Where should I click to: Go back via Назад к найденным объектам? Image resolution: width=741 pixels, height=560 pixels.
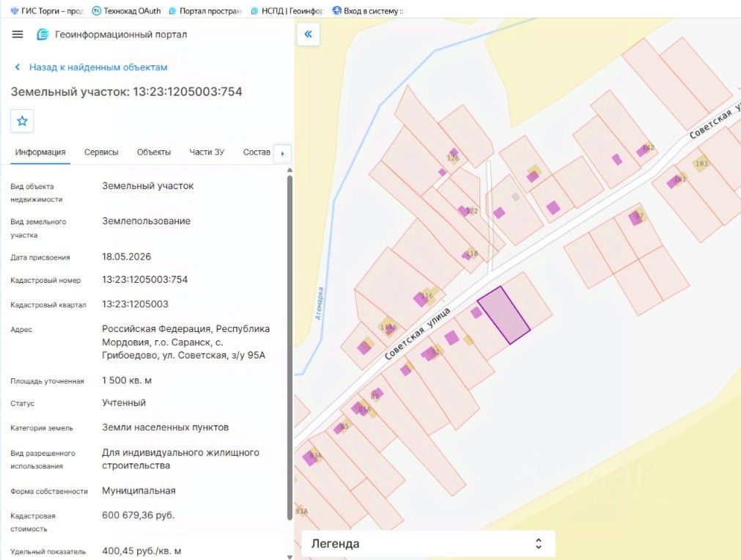coord(98,67)
